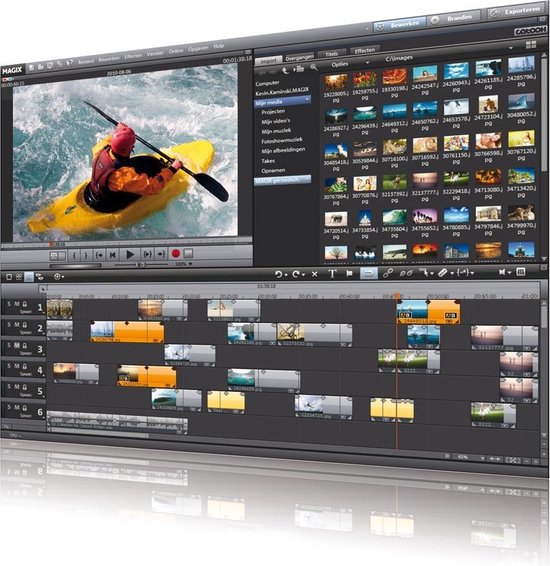Click the orange playhead marker on timeline ruler
550x566 pixels.
(x=397, y=295)
